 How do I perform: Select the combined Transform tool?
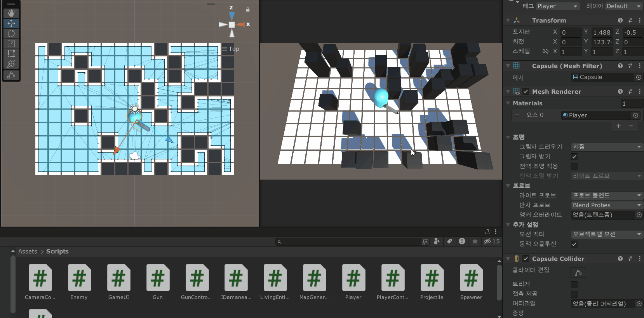pyautogui.click(x=11, y=64)
